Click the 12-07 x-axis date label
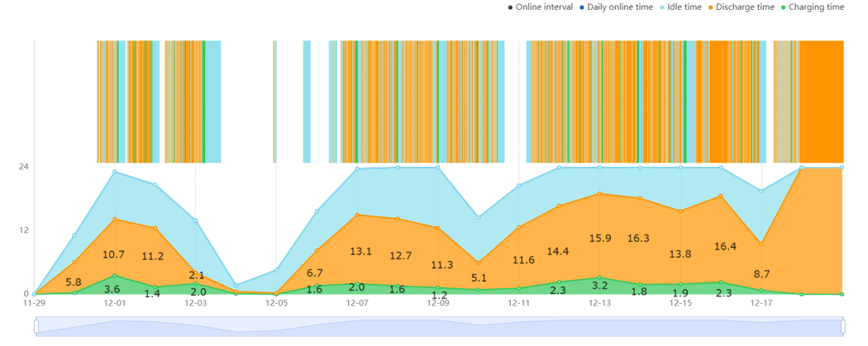The height and width of the screenshot is (346, 868). point(357,303)
